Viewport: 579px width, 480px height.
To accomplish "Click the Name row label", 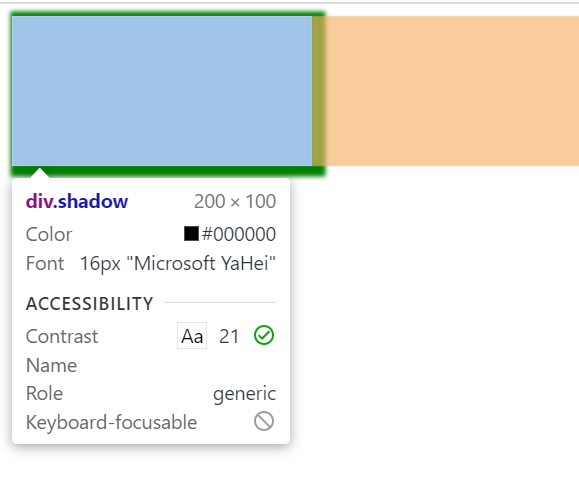I will click(x=51, y=366).
